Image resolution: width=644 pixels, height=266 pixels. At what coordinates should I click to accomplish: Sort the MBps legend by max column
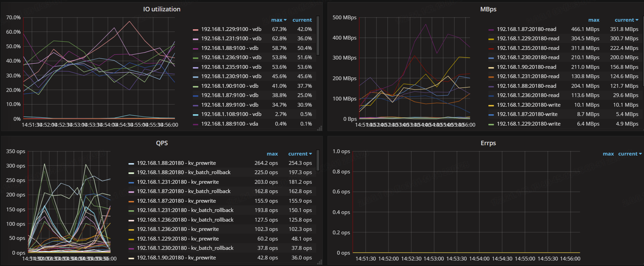[593, 20]
